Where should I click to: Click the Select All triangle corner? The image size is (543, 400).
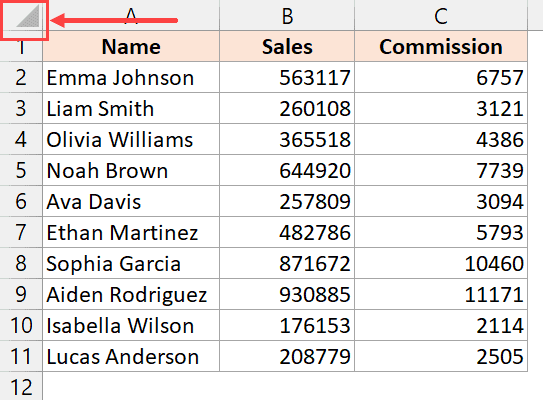27,17
